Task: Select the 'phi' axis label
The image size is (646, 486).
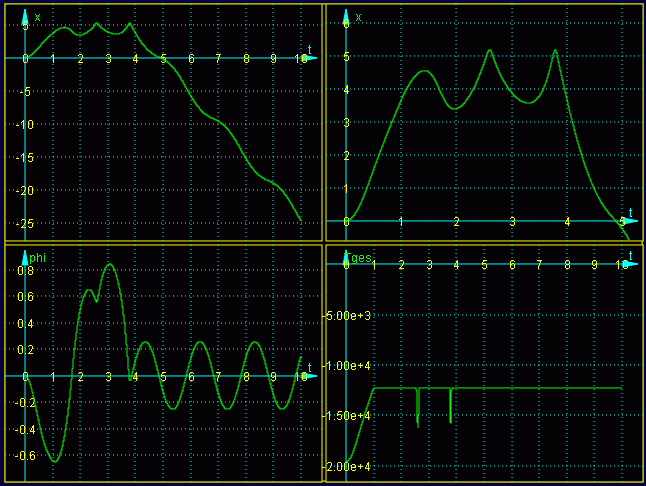Action: [38, 258]
